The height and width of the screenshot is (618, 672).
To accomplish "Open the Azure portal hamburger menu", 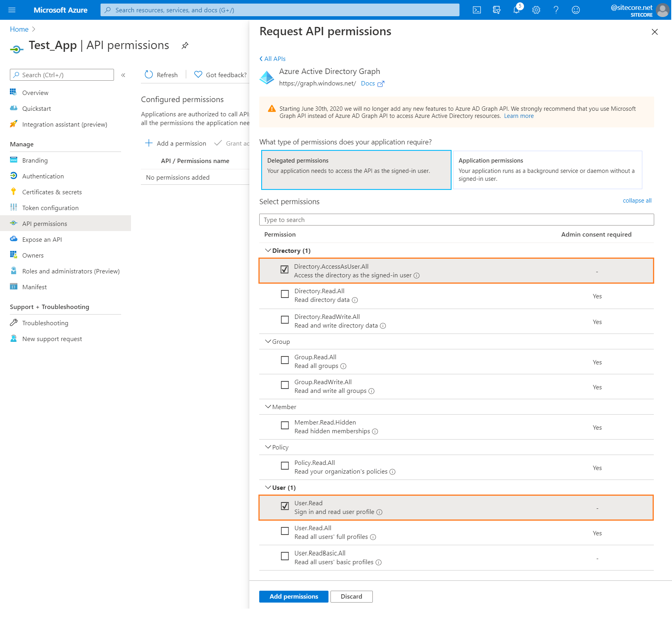I will 11,9.
